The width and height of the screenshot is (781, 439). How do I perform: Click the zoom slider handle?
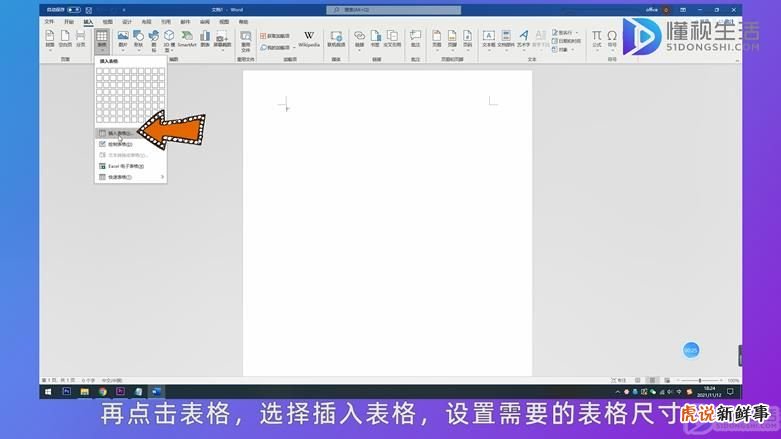point(700,380)
